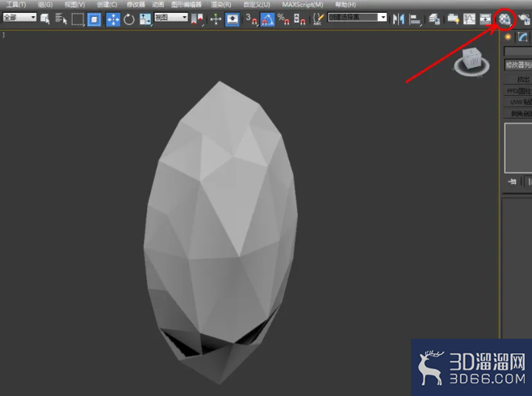Click the Select by Name icon
Screen dimensions: 532x396
coord(61,19)
